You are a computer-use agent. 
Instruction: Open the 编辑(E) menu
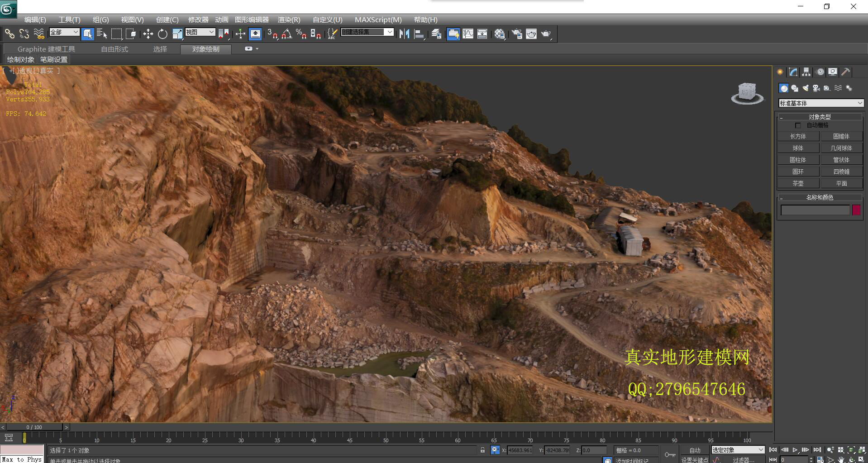[35, 19]
